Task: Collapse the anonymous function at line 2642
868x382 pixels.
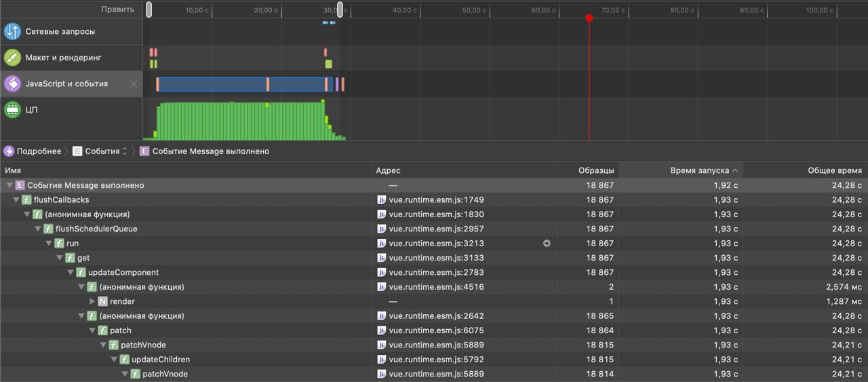Action: pos(81,316)
